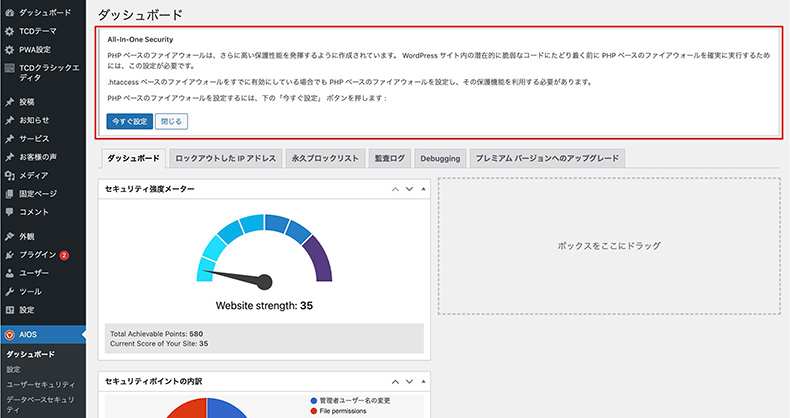The height and width of the screenshot is (418, 790).
Task: Click the コメント speech bubble icon
Action: click(10, 212)
